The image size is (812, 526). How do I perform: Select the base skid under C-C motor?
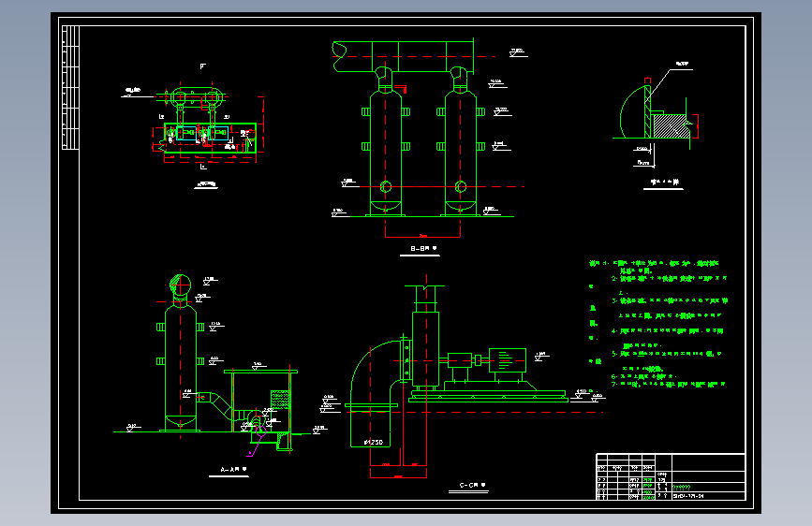tap(488, 397)
